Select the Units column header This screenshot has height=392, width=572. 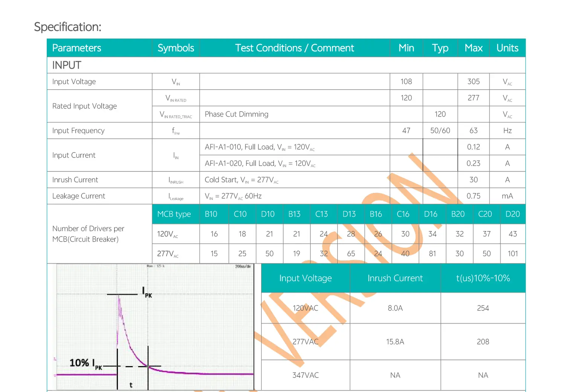[507, 48]
